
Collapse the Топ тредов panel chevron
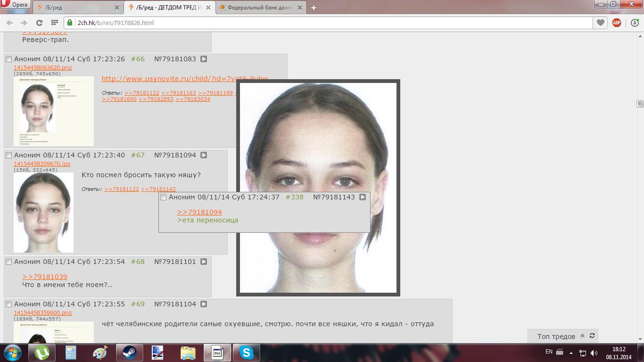coord(582,336)
